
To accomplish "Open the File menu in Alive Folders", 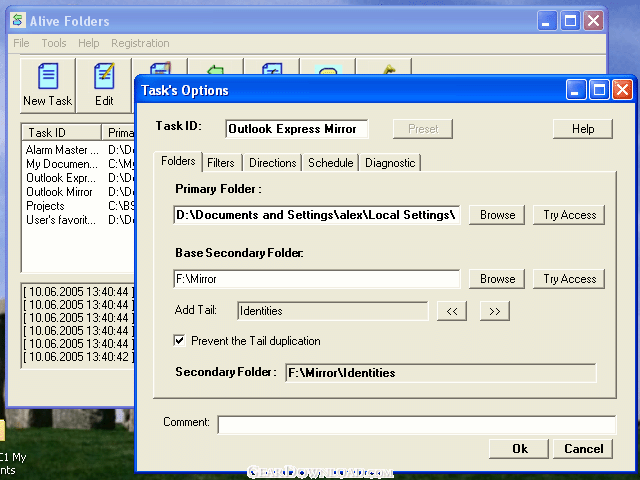I will [21, 43].
